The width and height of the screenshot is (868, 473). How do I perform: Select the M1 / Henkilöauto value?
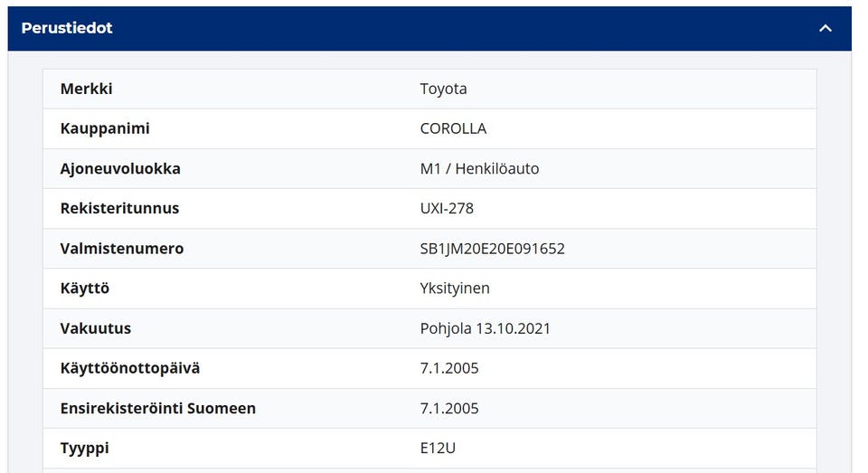pyautogui.click(x=479, y=168)
